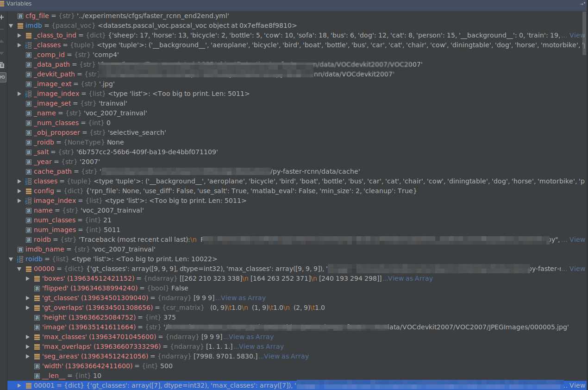The height and width of the screenshot is (390, 588).
Task: Select the _num_classes row
Action: pyautogui.click(x=297, y=123)
